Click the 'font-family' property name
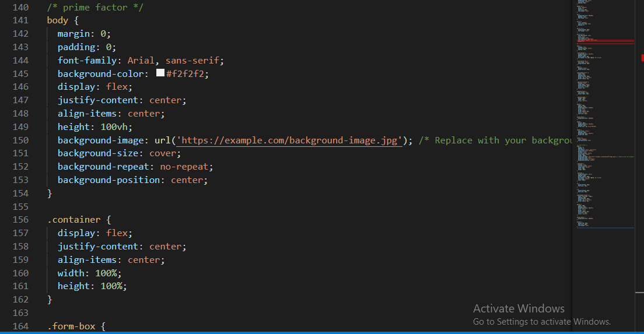Viewport: 644px width, 334px height. click(87, 60)
